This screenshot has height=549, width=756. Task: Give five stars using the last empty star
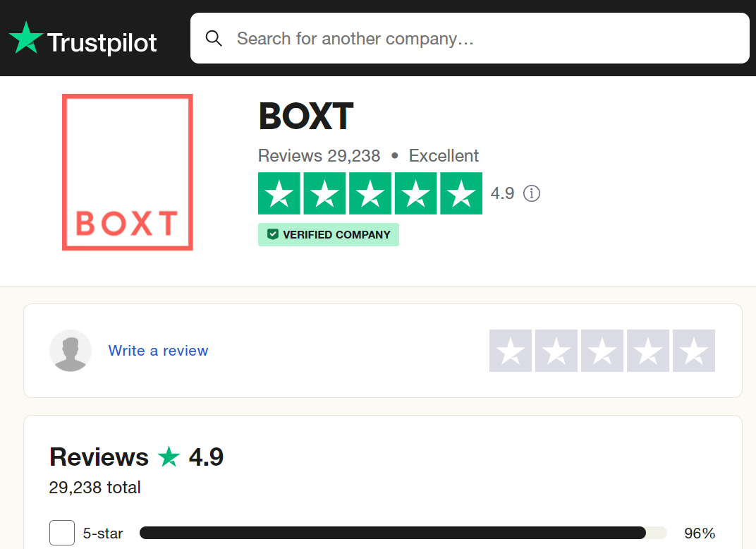[694, 351]
